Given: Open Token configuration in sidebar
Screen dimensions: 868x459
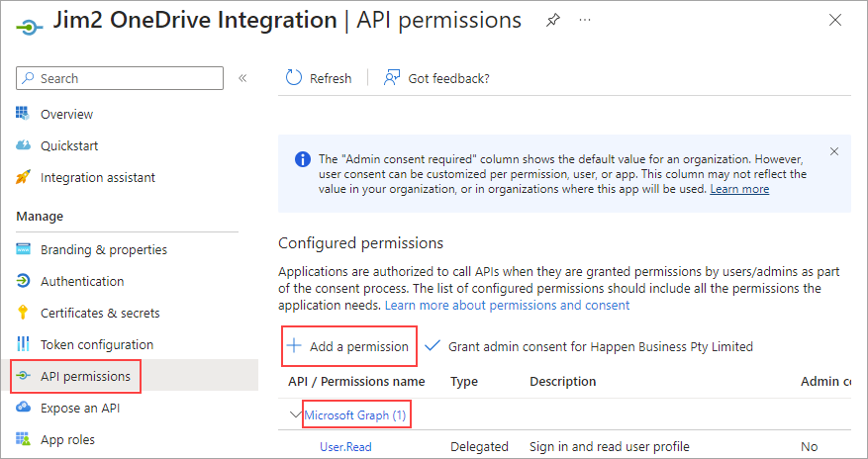Looking at the screenshot, I should click(96, 344).
